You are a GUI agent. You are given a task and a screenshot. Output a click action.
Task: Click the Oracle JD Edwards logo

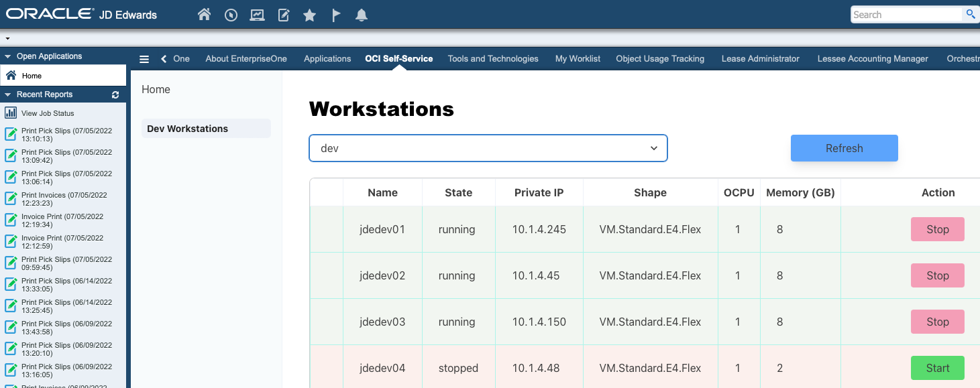[x=81, y=14]
